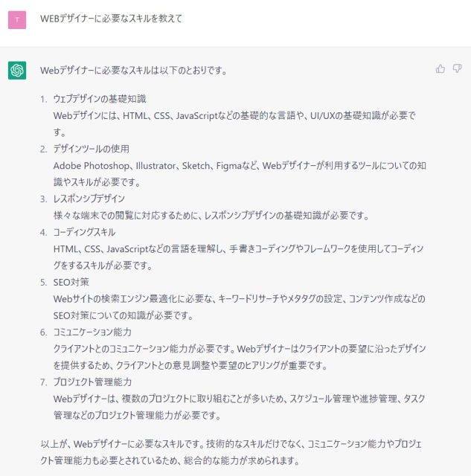Select list heading ウェブデザインの基礎知識

click(x=100, y=99)
